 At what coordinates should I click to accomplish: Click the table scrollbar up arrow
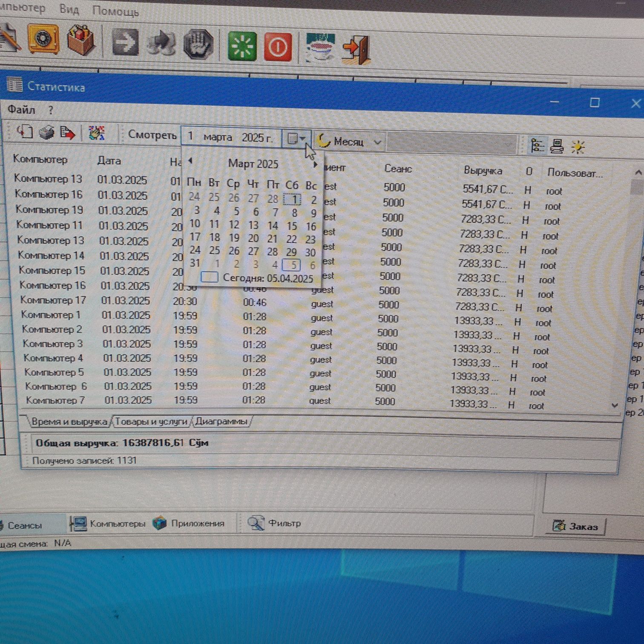click(x=638, y=172)
